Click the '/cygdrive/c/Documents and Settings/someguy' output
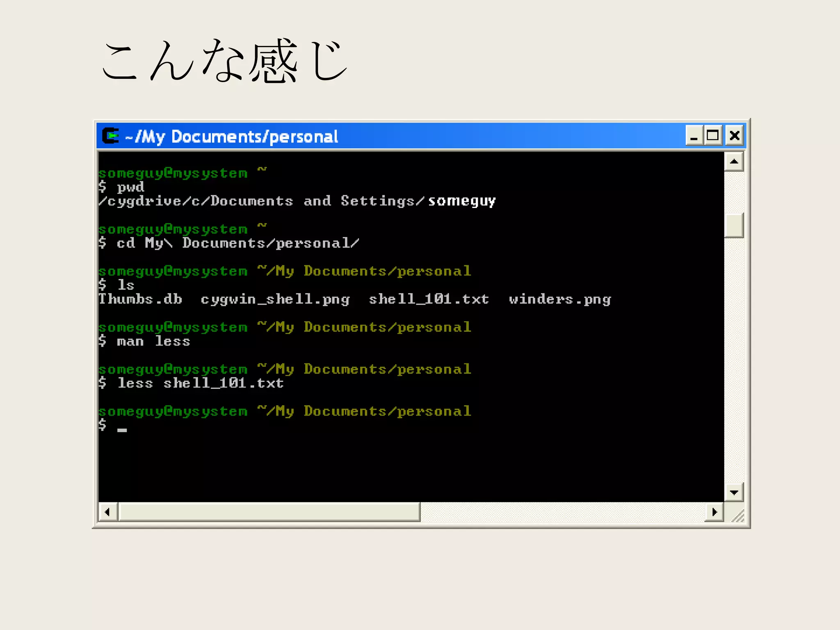The height and width of the screenshot is (630, 840). click(x=297, y=201)
